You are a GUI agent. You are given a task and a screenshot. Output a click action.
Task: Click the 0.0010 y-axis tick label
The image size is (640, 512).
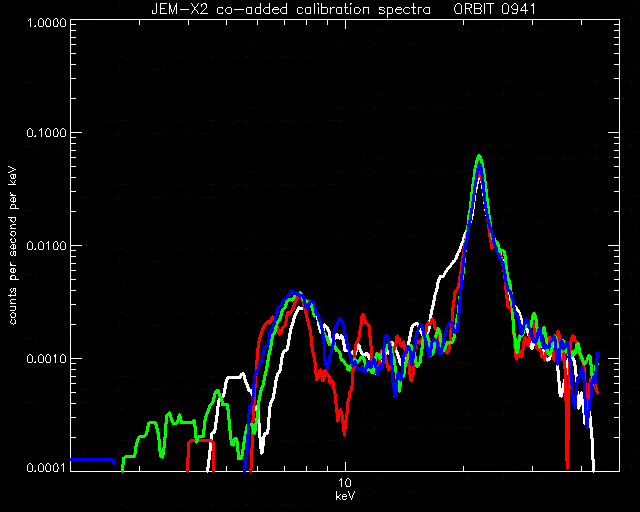[x=46, y=358]
